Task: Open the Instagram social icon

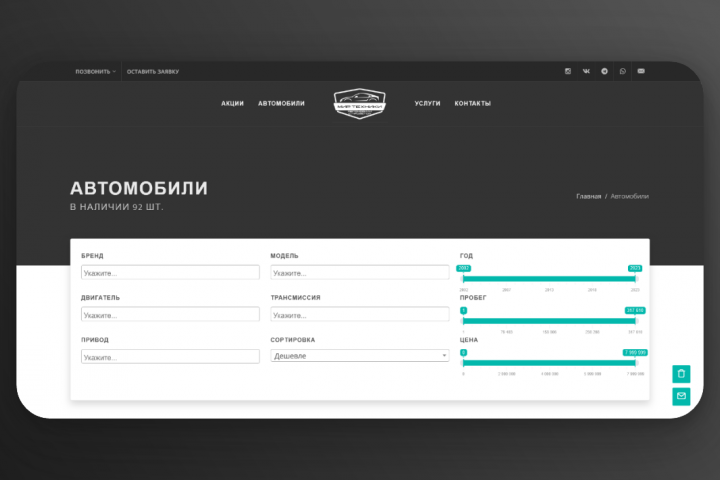Action: pos(568,71)
